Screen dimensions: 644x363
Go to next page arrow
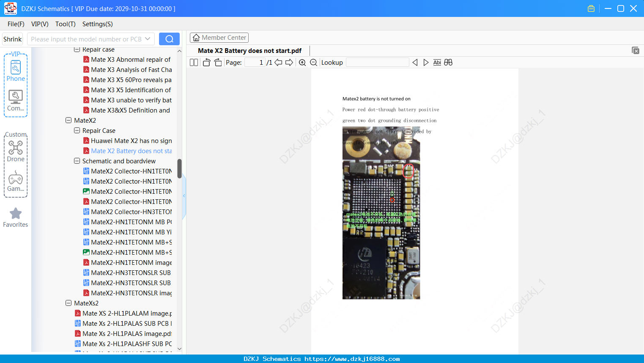[289, 63]
